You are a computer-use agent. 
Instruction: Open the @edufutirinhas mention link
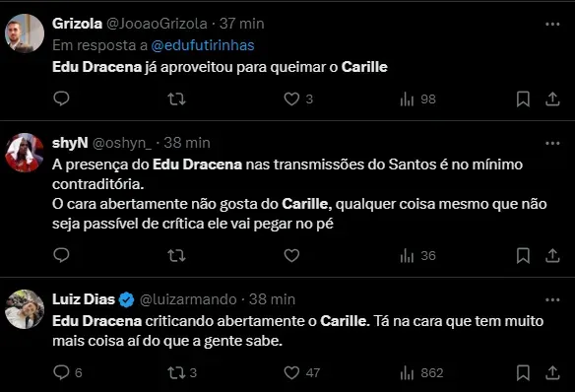[203, 45]
